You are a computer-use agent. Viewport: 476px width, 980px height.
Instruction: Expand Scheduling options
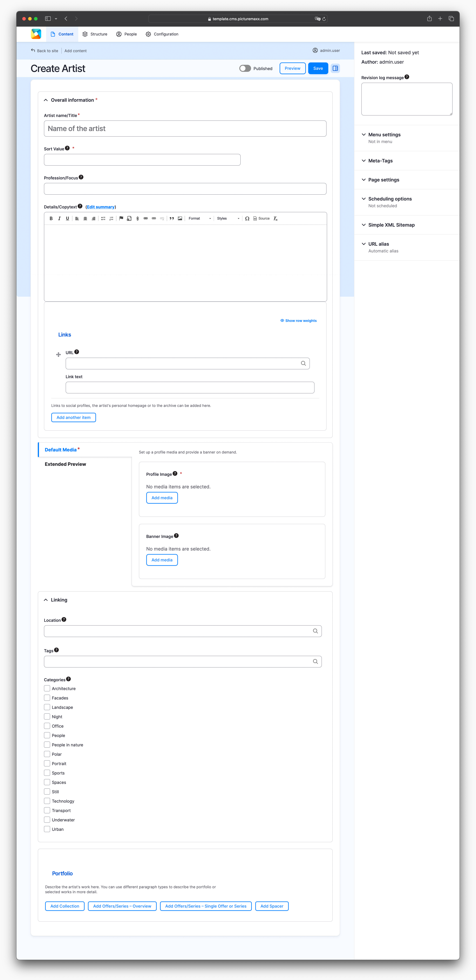coord(387,199)
